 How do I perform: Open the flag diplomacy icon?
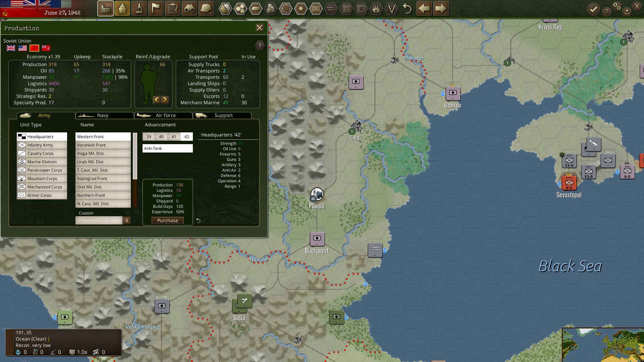click(156, 9)
